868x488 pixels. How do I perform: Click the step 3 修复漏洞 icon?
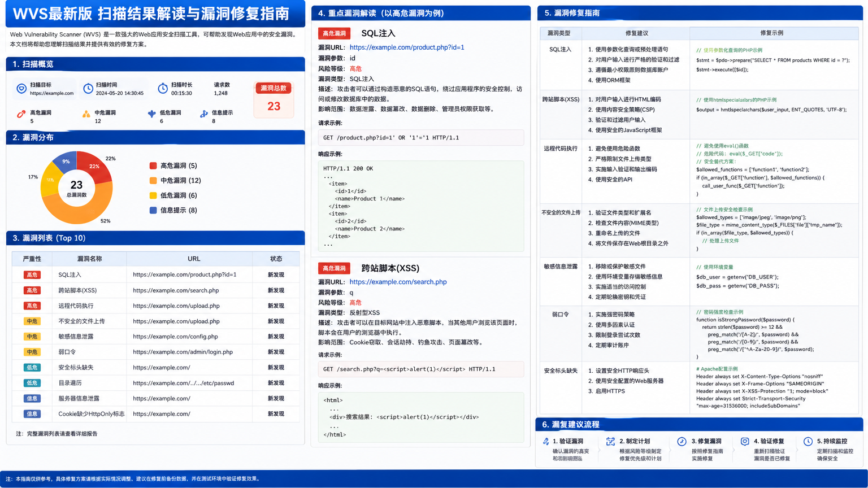(682, 442)
